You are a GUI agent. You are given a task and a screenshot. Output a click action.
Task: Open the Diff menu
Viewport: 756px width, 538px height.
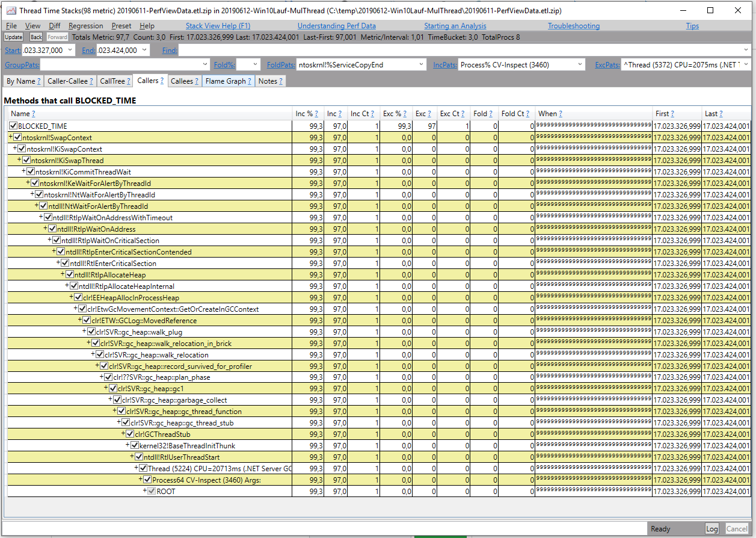click(55, 26)
